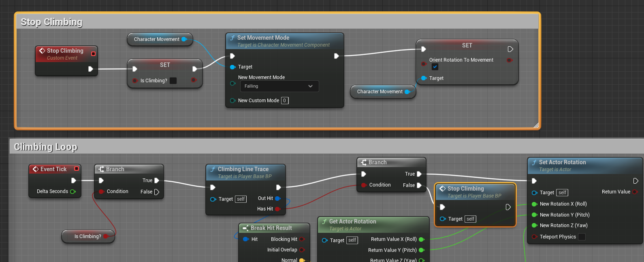
Task: Toggle Orient Rotation To Movement checkbox
Action: tap(435, 67)
